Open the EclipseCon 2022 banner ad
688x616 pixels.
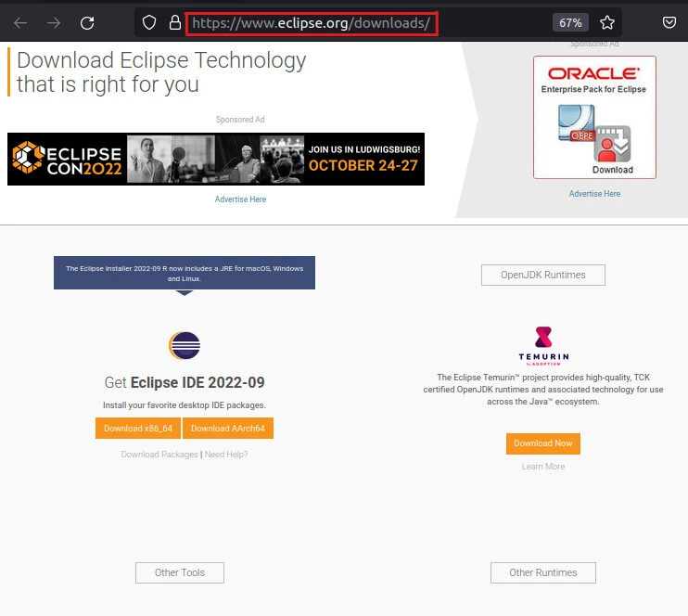[x=216, y=159]
